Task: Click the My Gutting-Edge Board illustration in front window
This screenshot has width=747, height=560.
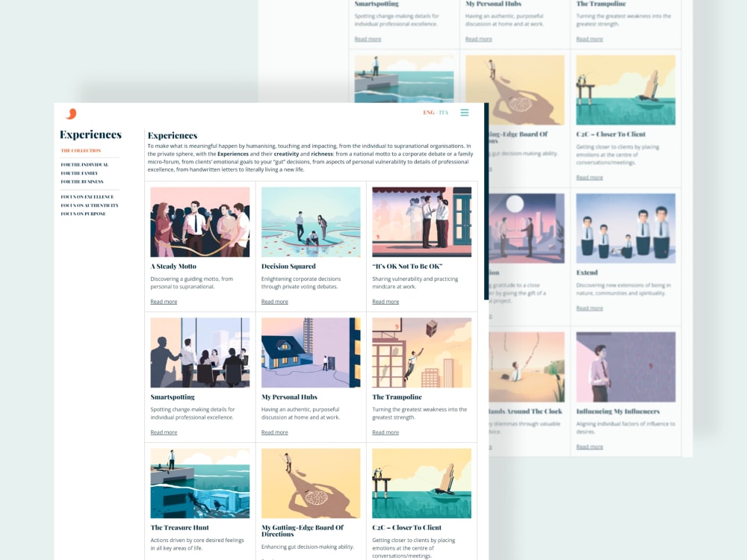Action: (311, 483)
